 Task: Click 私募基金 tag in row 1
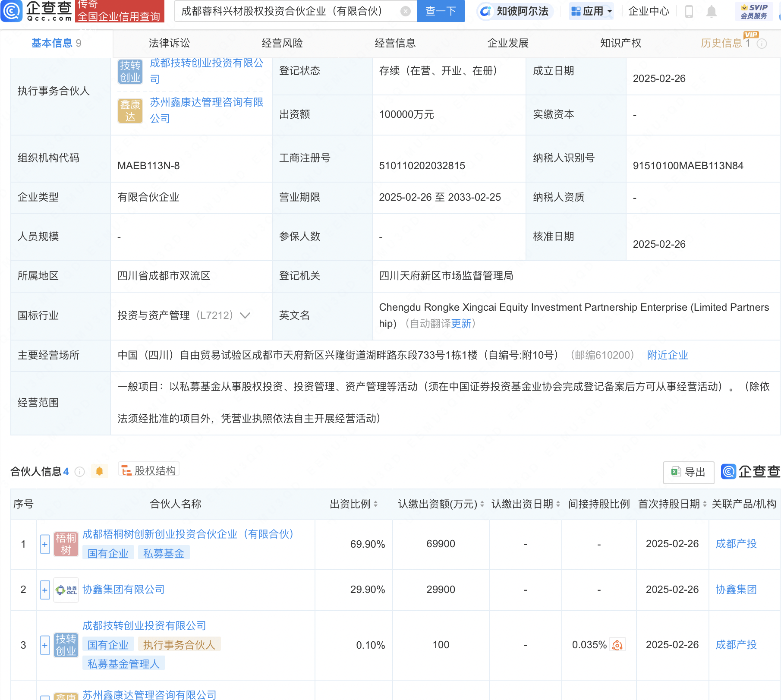click(x=164, y=554)
